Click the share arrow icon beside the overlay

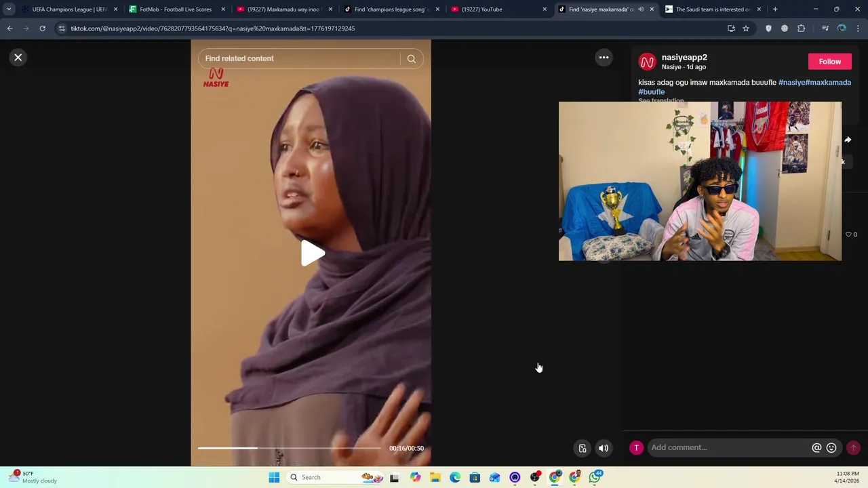(x=848, y=140)
